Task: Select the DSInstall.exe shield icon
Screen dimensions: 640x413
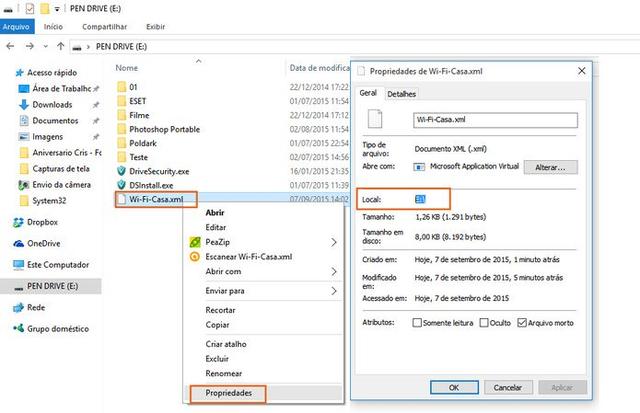Action: coord(121,185)
